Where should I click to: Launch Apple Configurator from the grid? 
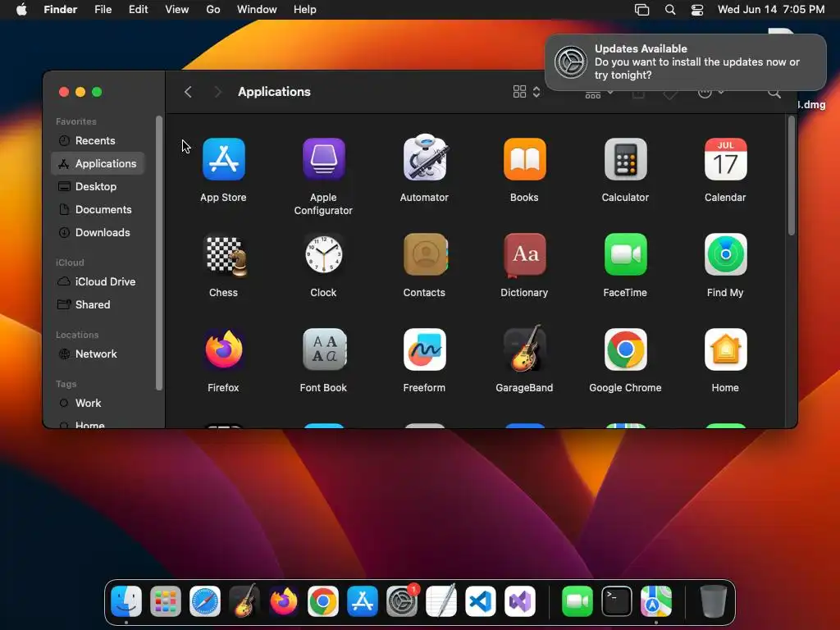323,159
